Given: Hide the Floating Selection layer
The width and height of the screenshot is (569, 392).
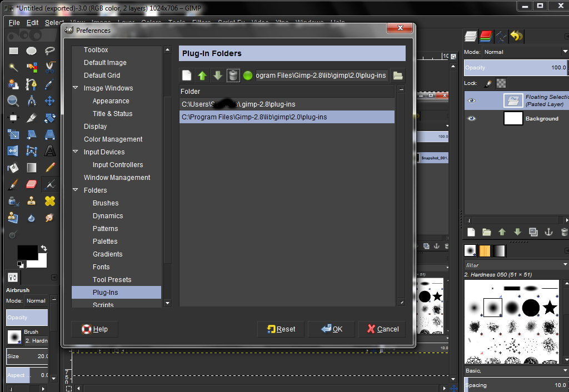Looking at the screenshot, I should pos(471,100).
